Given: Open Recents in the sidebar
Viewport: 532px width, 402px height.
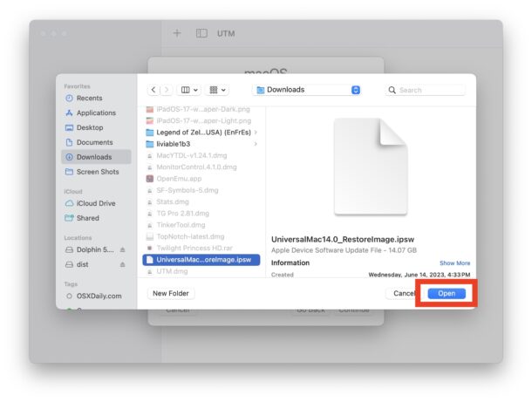Looking at the screenshot, I should 88,99.
